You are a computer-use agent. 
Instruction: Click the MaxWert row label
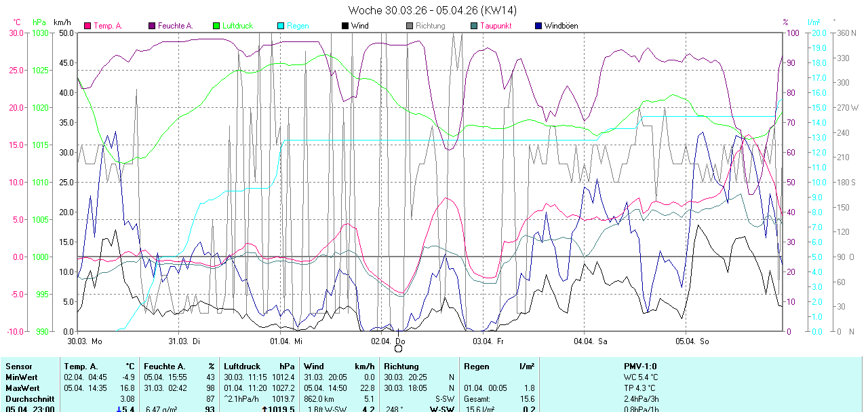pyautogui.click(x=22, y=388)
